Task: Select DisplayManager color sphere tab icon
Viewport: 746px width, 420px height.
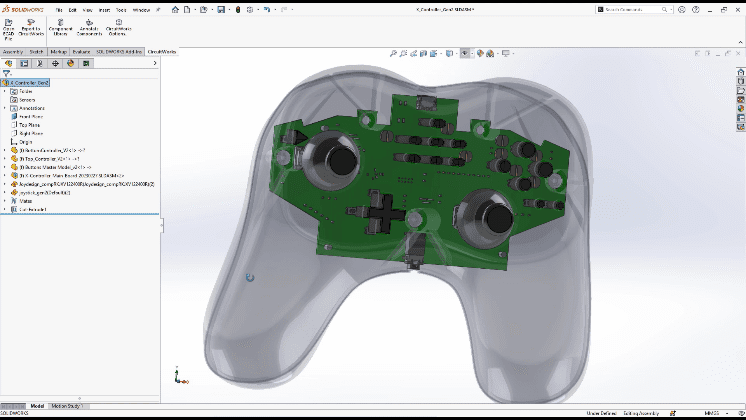Action: pos(71,63)
